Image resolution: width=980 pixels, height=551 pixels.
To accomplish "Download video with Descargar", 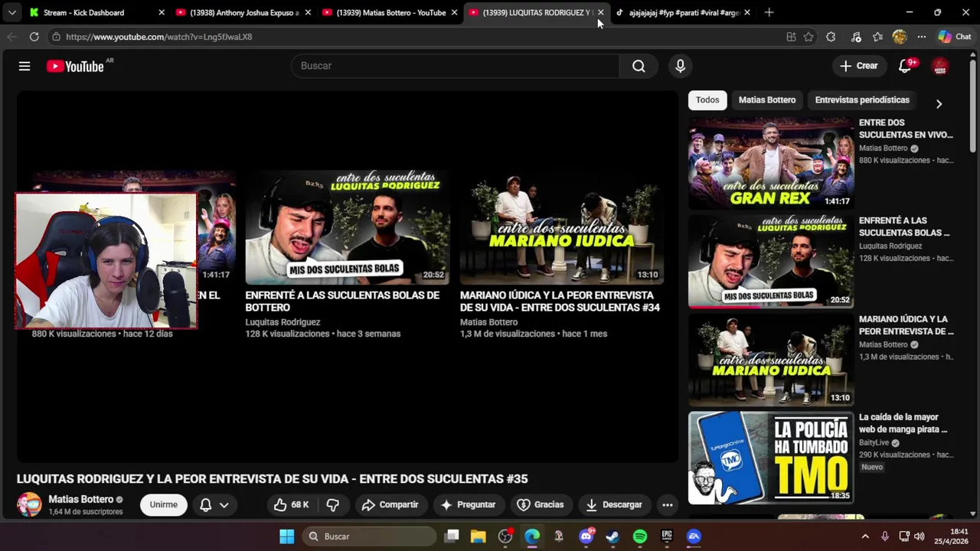I will pos(613,504).
